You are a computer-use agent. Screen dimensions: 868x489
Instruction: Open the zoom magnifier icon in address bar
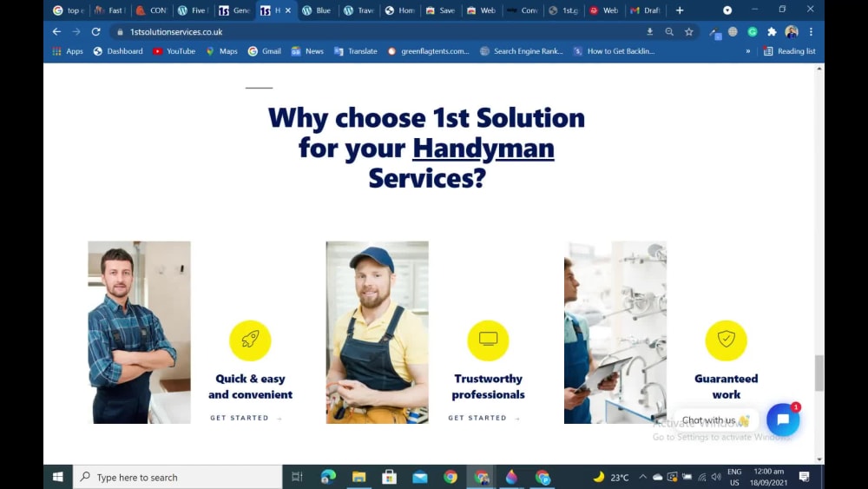(x=669, y=32)
